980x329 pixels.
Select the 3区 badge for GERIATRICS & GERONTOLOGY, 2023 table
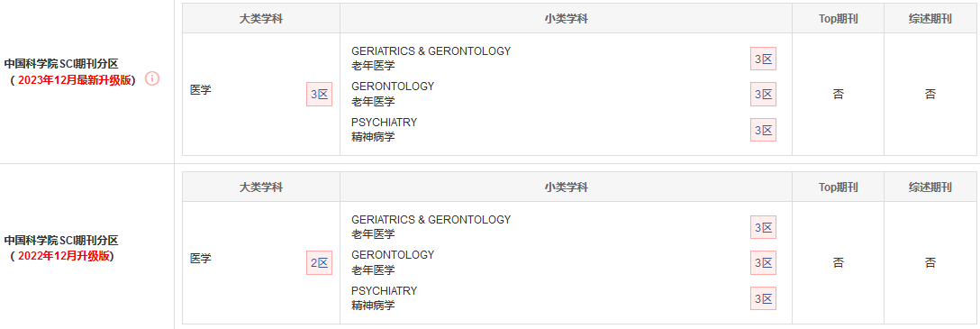point(763,59)
